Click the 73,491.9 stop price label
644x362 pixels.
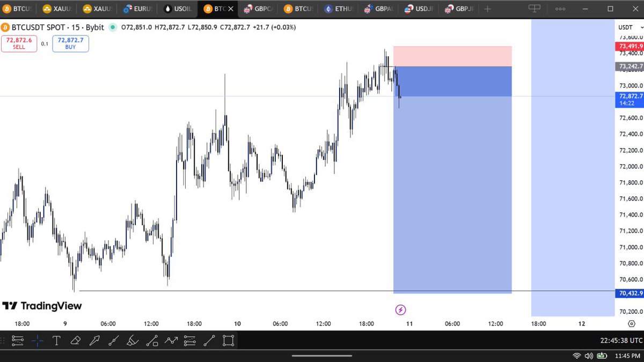pyautogui.click(x=631, y=47)
